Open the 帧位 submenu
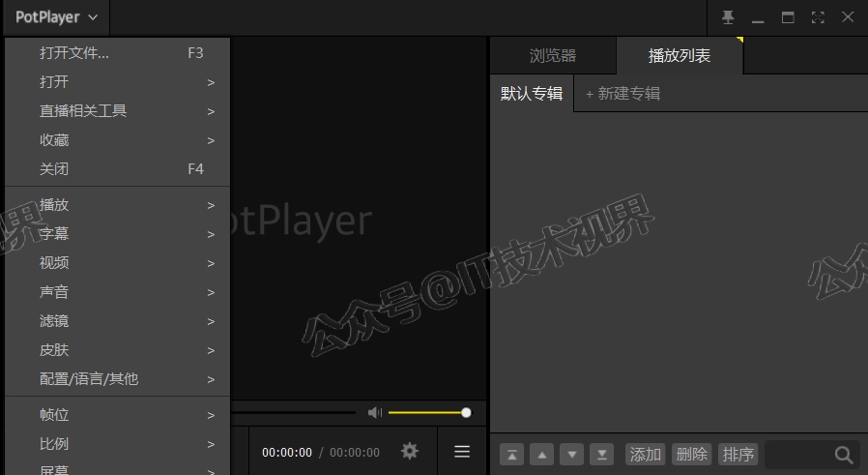This screenshot has height=475, width=868. coord(117,415)
